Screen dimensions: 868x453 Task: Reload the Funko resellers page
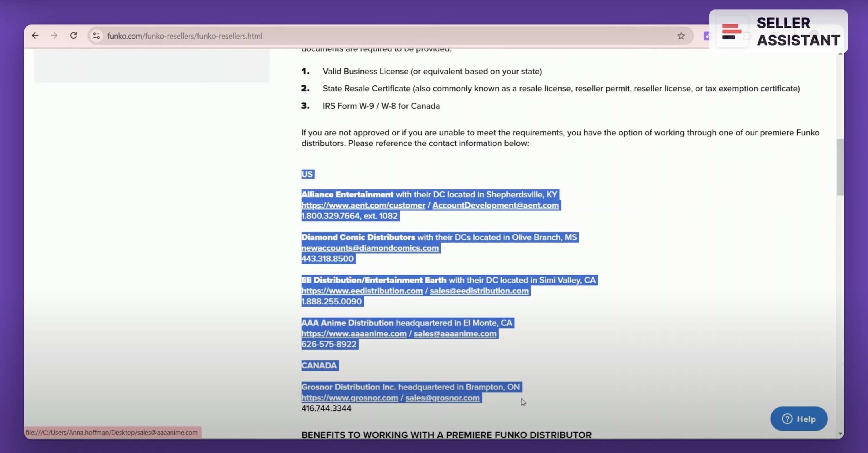[x=74, y=36]
